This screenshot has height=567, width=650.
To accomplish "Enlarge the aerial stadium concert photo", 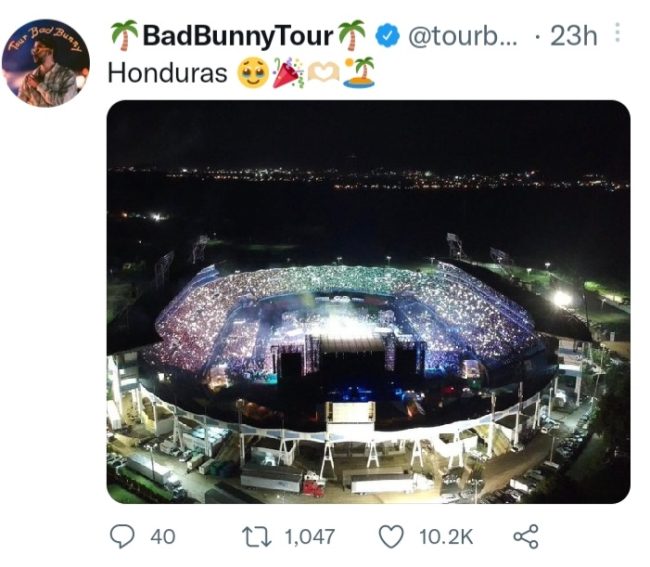I will coord(368,300).
